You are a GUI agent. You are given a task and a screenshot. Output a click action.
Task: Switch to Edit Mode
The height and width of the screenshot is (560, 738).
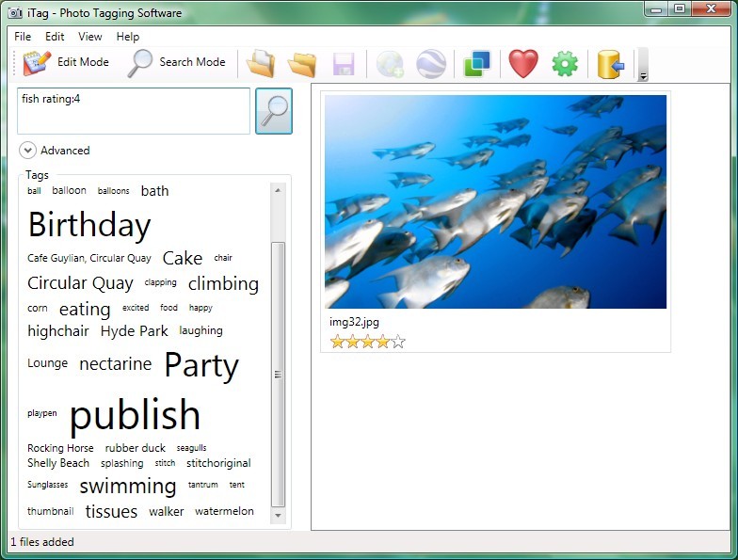click(66, 62)
